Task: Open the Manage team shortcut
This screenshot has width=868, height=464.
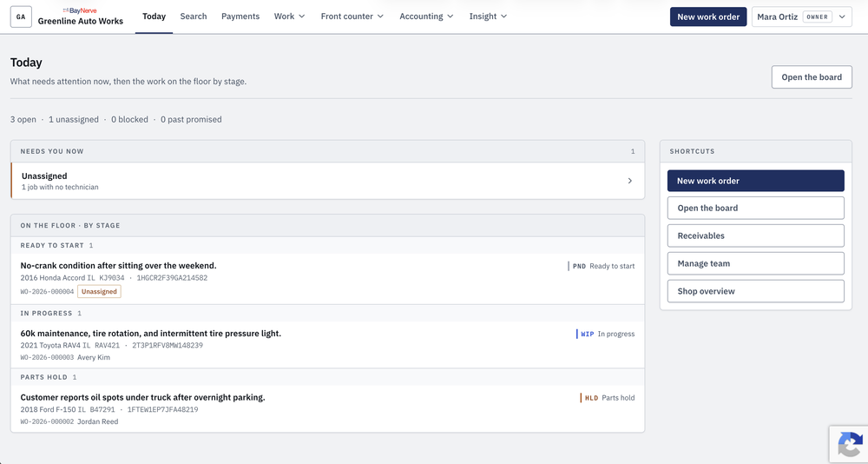Action: coord(756,263)
